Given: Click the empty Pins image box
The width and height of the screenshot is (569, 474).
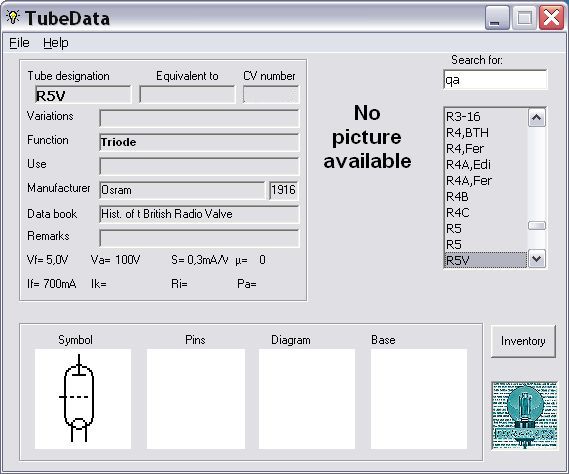Looking at the screenshot, I should (196, 399).
